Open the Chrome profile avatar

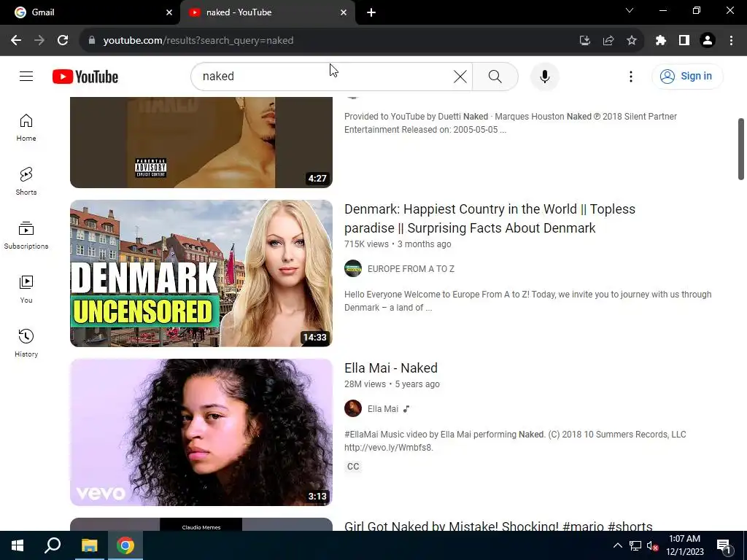coord(708,41)
